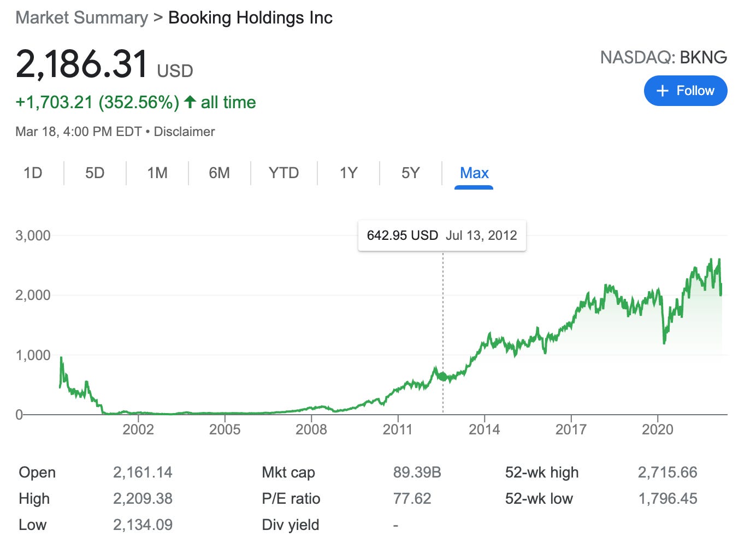Click the Div yield label
This screenshot has width=756, height=542.
click(x=291, y=525)
